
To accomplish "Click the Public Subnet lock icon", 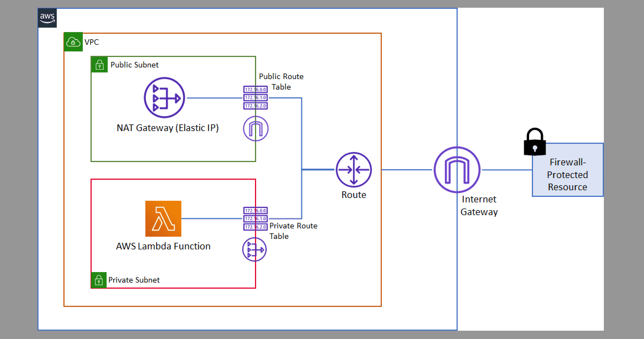I will click(99, 65).
